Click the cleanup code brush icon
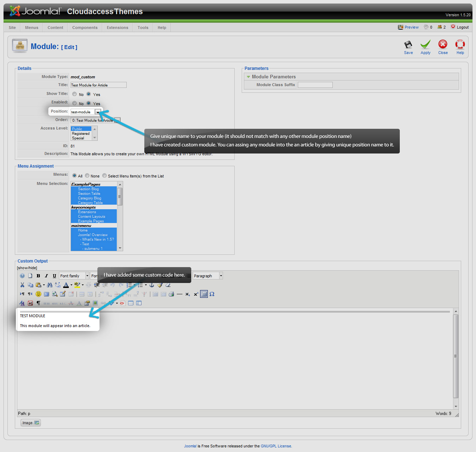476x452 pixels. tap(160, 285)
